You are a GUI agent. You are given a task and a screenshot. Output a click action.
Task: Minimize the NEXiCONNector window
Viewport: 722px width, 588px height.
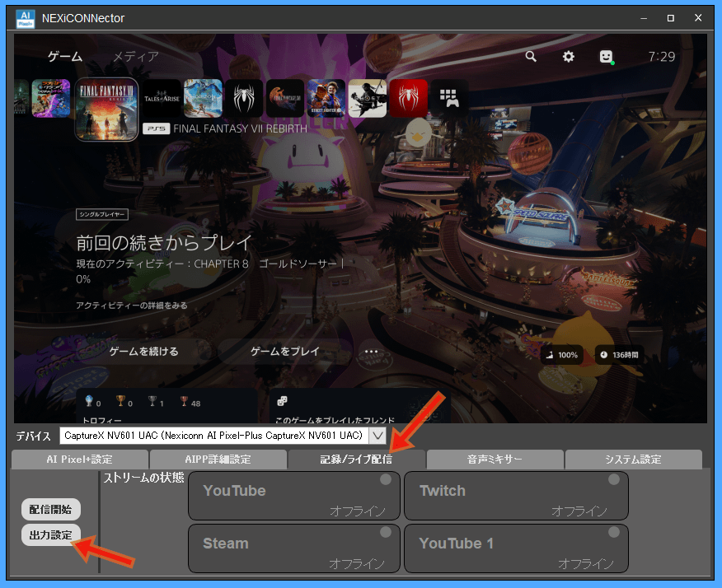644,18
